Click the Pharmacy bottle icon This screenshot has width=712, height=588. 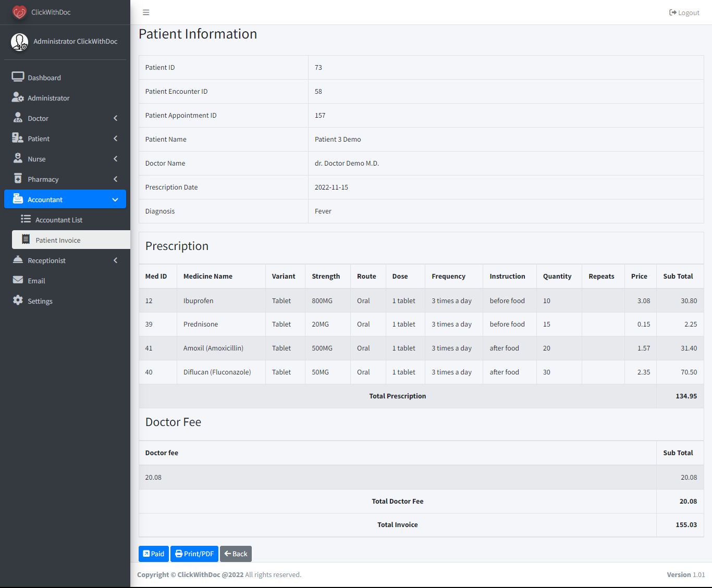click(18, 179)
